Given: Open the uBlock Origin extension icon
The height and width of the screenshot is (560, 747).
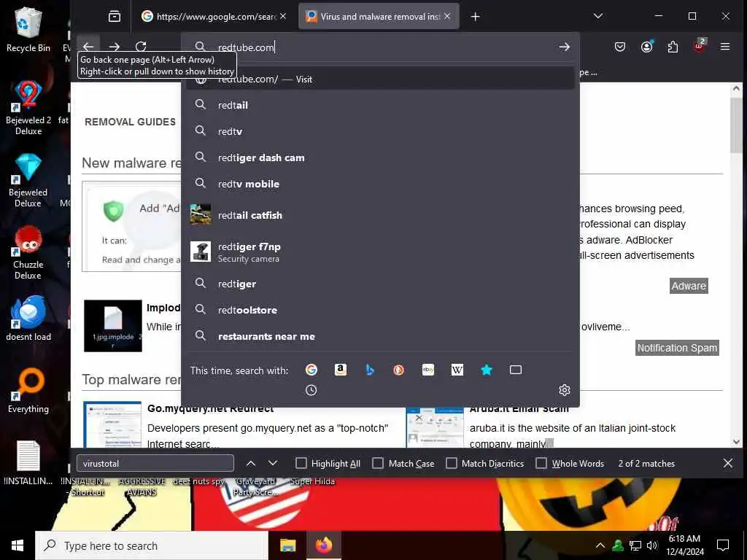Looking at the screenshot, I should tap(699, 46).
